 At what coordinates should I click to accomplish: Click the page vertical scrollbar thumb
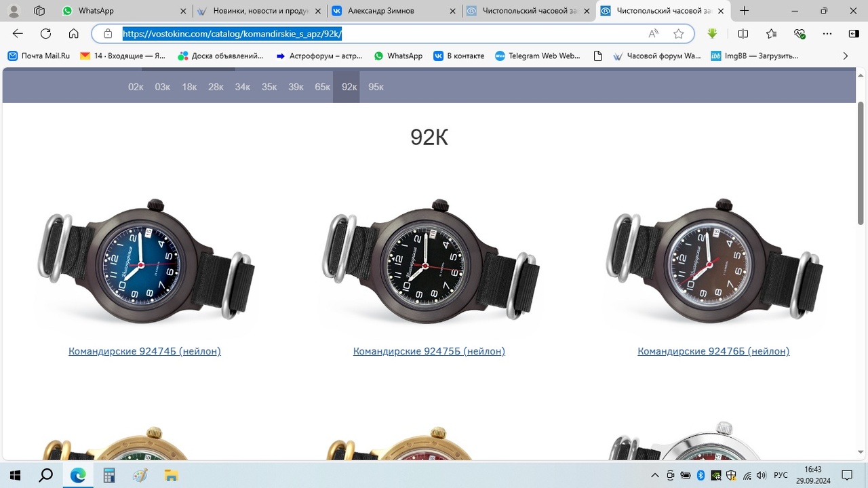(861, 163)
